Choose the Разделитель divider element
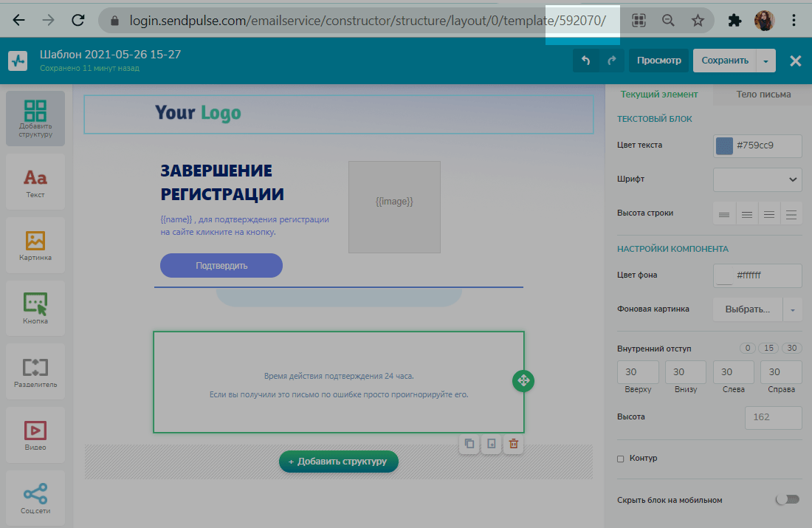 (x=35, y=371)
